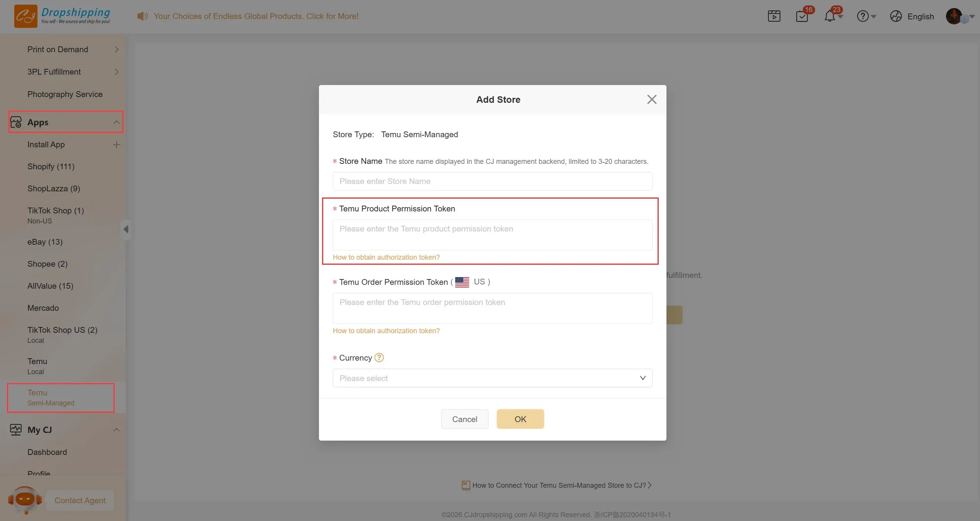Screen dimensions: 980x521
Task: Open the Currency Please select dropdown
Action: 492,378
